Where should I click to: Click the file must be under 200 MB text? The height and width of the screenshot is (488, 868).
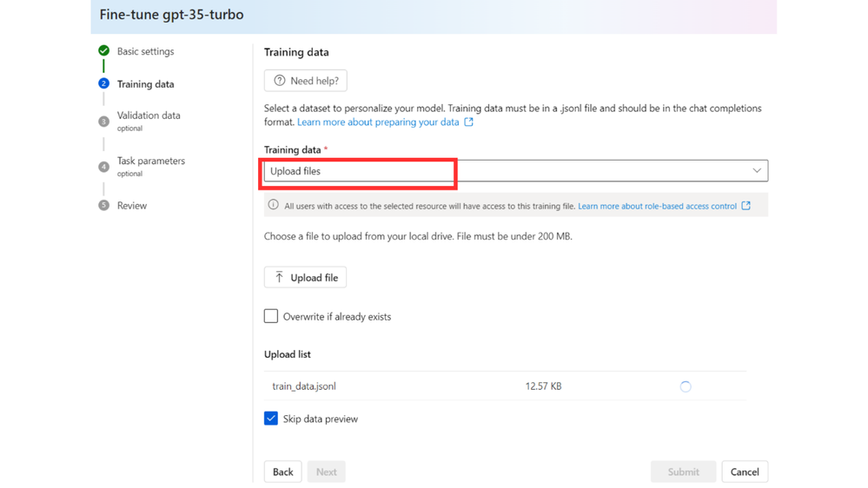514,236
